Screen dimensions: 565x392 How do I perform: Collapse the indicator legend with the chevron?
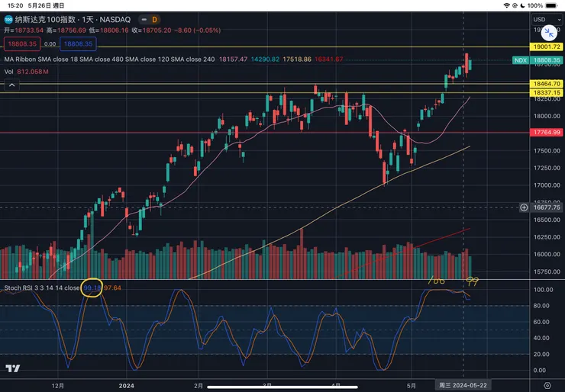[x=11, y=85]
